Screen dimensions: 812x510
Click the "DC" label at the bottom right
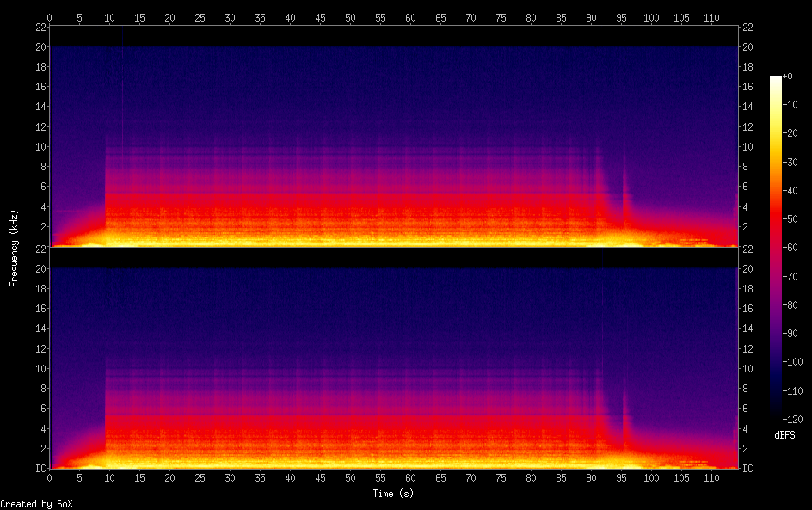click(748, 469)
